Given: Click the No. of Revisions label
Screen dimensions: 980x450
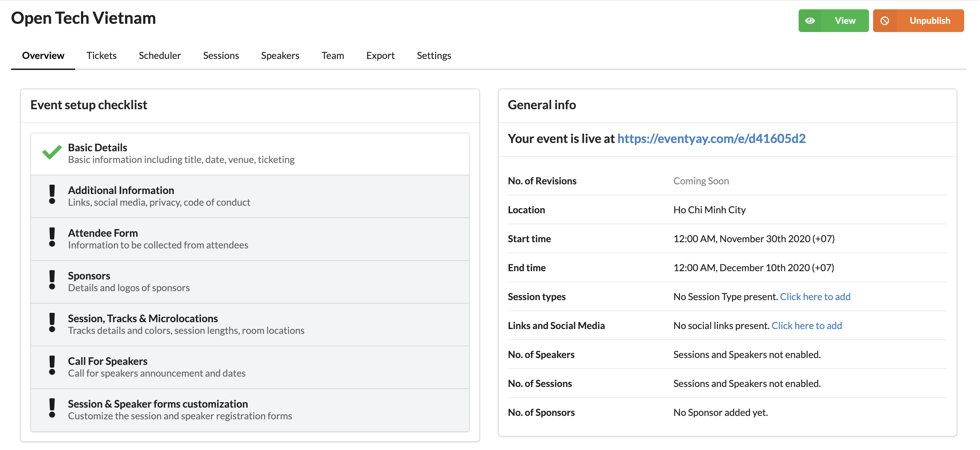Looking at the screenshot, I should 542,181.
